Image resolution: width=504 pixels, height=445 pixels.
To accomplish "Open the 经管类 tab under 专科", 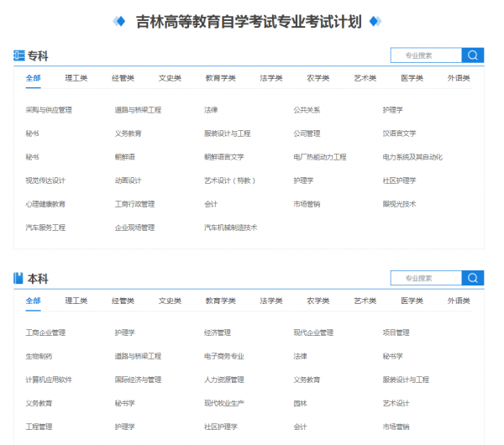I will tap(123, 78).
